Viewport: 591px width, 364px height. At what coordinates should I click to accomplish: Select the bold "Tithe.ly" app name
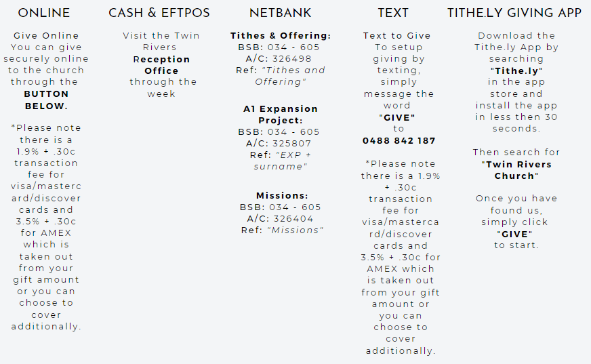click(x=516, y=71)
